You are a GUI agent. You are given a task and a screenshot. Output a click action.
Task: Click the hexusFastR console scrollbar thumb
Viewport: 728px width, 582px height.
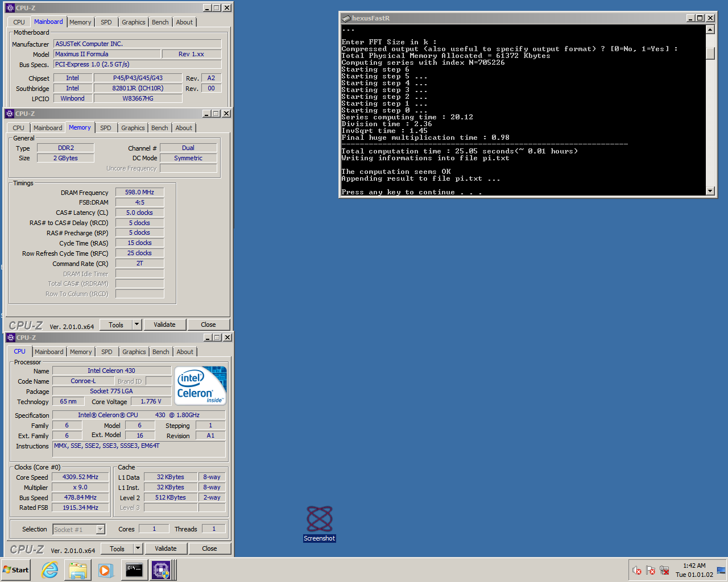coord(710,53)
